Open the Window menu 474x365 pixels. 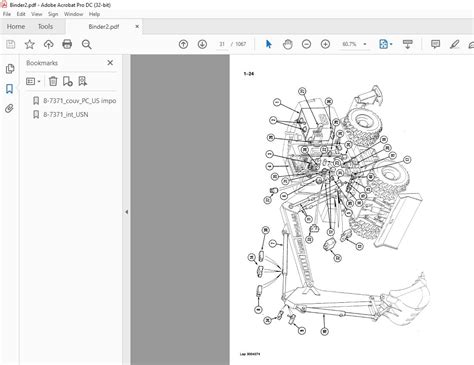tap(73, 14)
